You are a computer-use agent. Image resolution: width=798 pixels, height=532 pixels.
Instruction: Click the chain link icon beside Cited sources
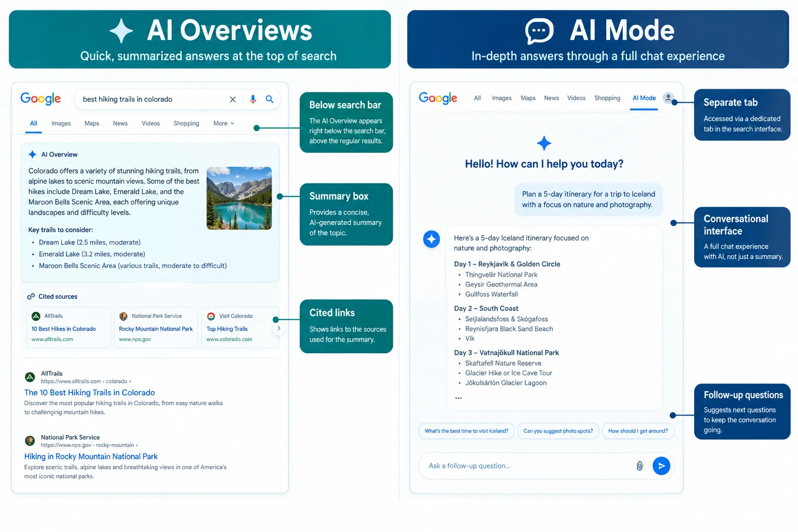coord(31,297)
